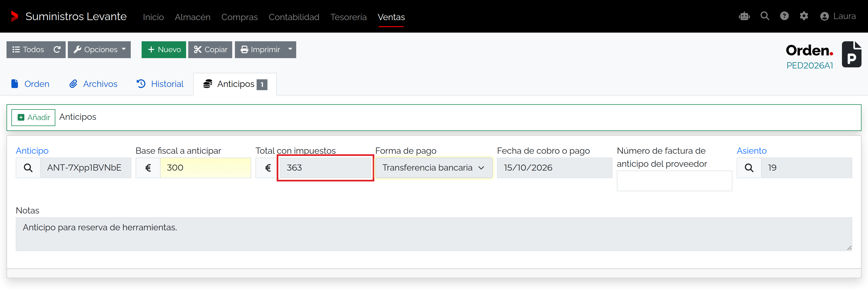Open the Ventas menu
Viewport: 868px width, 289px height.
(x=391, y=17)
